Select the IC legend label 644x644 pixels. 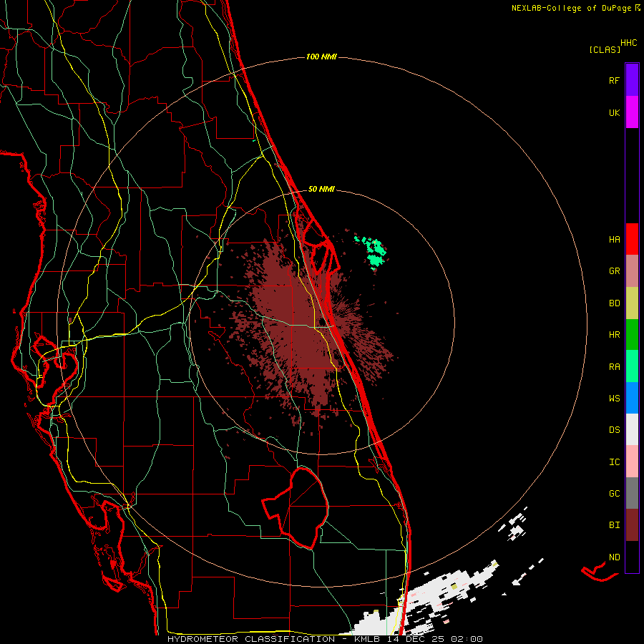[614, 462]
